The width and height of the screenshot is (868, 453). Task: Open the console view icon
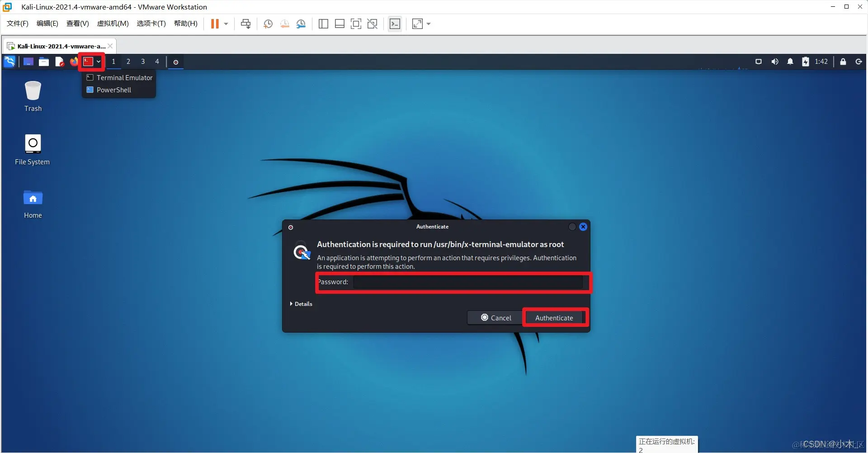point(395,24)
